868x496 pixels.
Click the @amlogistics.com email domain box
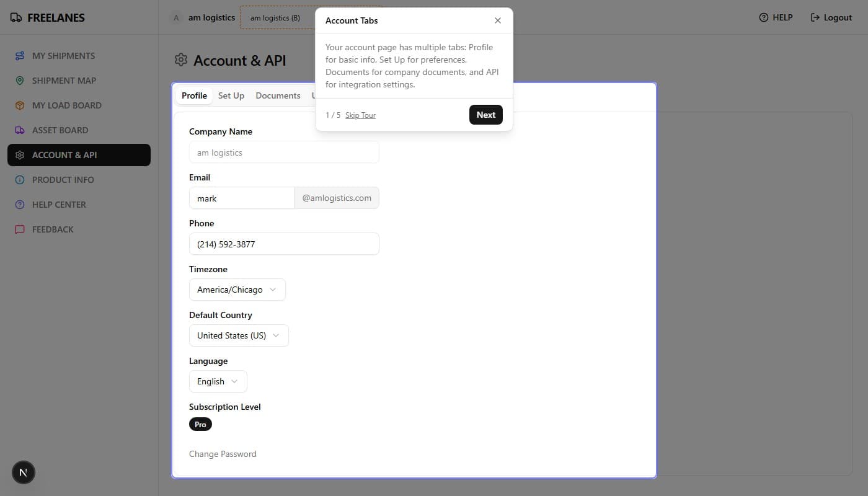pos(337,198)
